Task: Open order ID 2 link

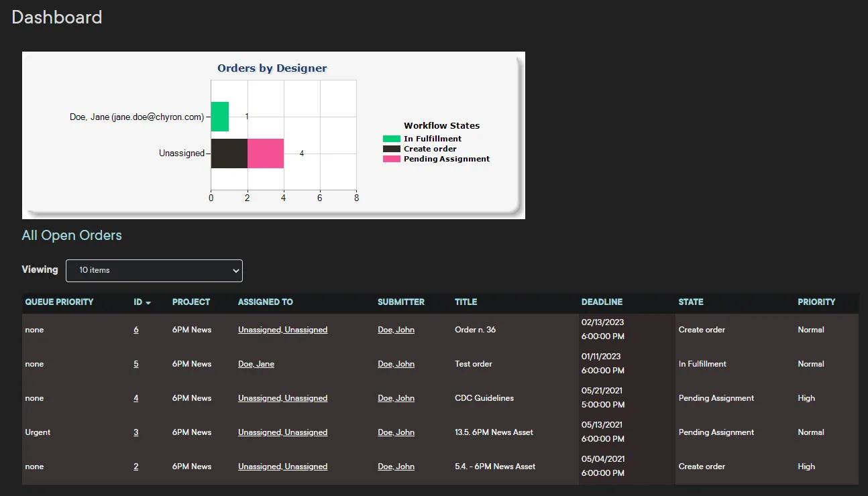Action: tap(136, 467)
